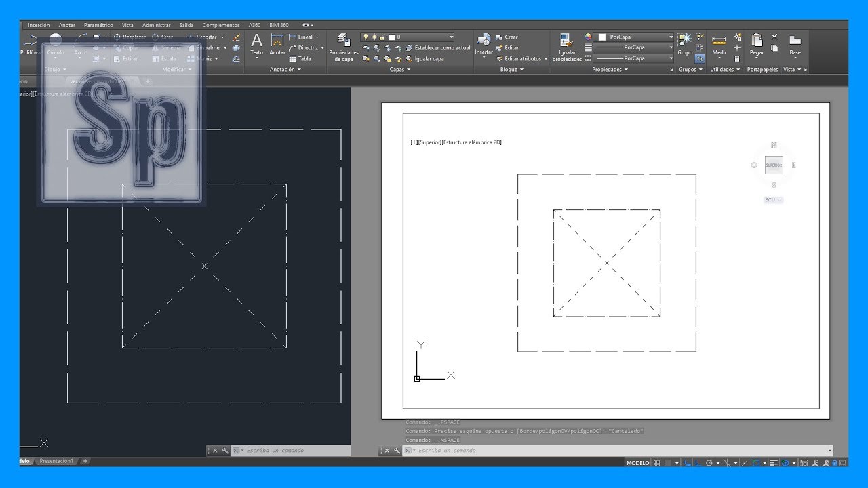Screen dimensions: 868x488
Task: Toggle the group selection button in Grupos
Action: tap(700, 58)
